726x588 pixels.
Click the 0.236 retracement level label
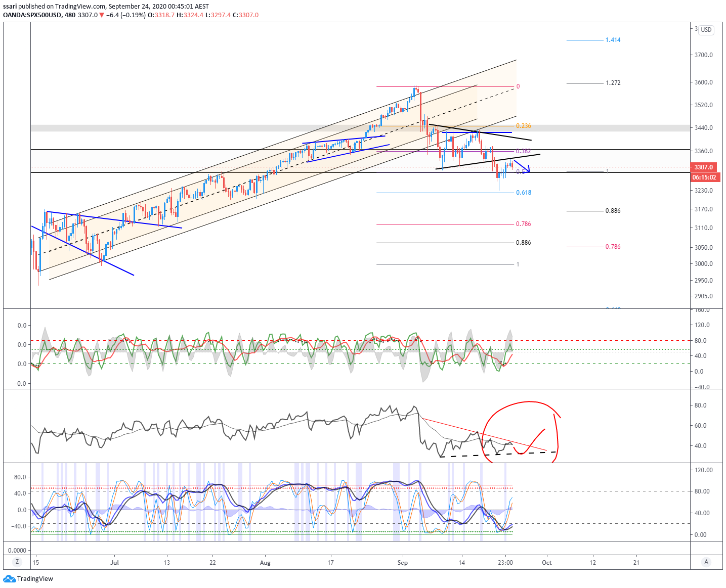tap(523, 126)
